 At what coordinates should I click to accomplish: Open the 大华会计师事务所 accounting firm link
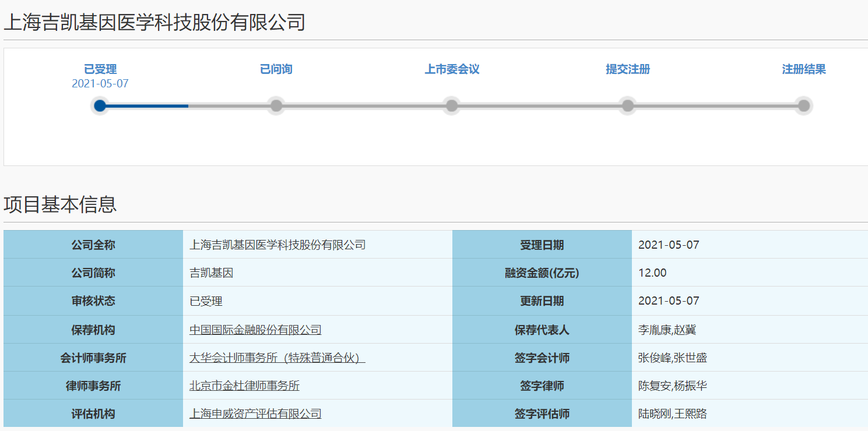coord(277,358)
